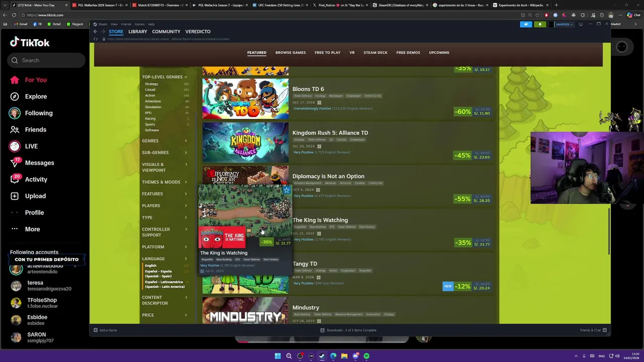Expand Visuals & Viewpoint filter section

coord(165,167)
